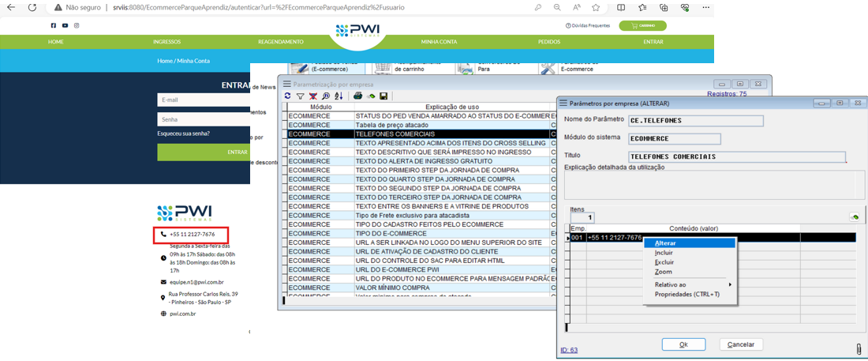Screen dimensions: 868x361
Task: Click the remove filter red X icon
Action: click(x=313, y=96)
